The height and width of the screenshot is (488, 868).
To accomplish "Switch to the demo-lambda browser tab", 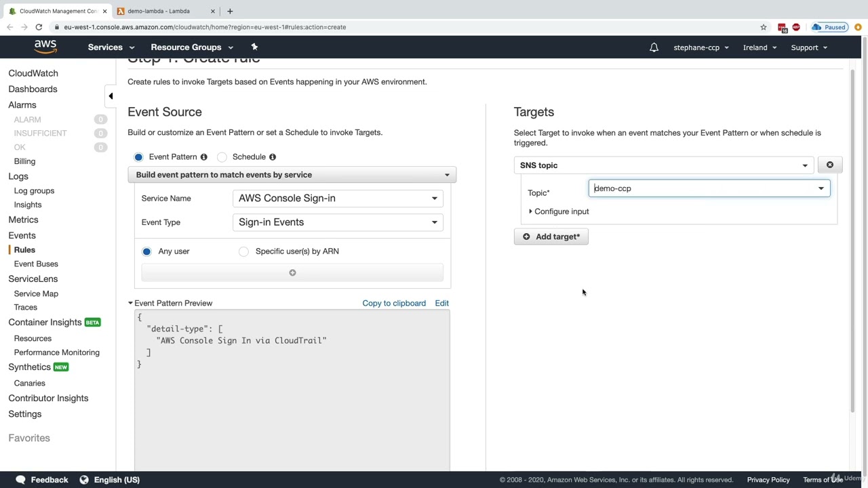I will point(166,11).
